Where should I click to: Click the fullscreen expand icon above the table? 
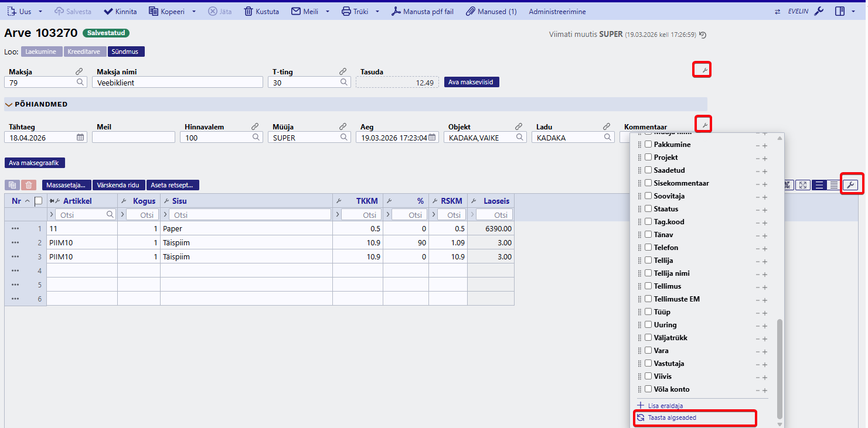[803, 185]
